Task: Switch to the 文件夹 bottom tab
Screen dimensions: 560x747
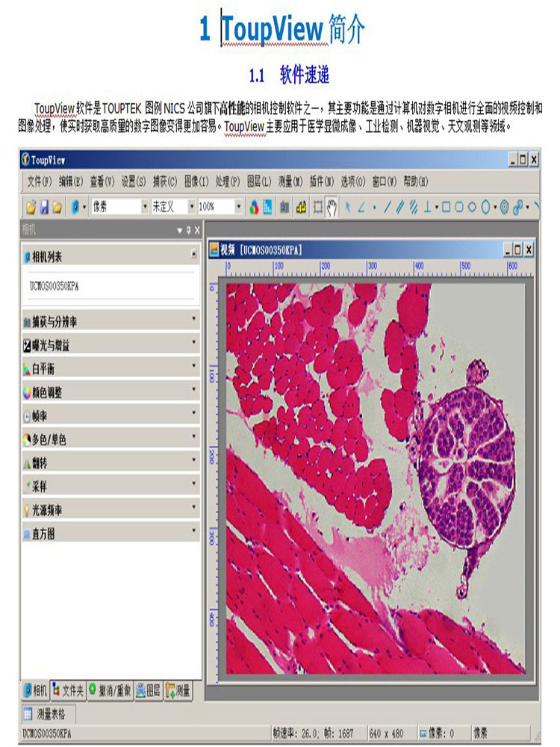Action: (x=68, y=689)
